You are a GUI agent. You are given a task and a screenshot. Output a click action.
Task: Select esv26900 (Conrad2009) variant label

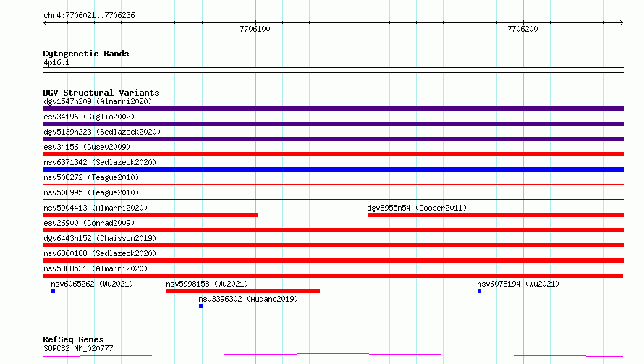coord(89,223)
